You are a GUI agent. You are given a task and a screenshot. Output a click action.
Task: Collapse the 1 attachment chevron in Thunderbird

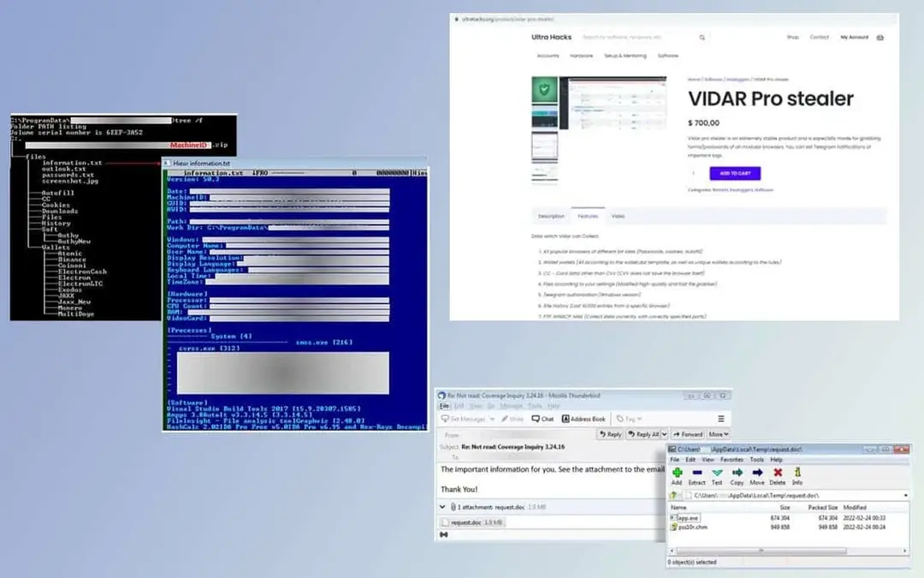point(442,507)
